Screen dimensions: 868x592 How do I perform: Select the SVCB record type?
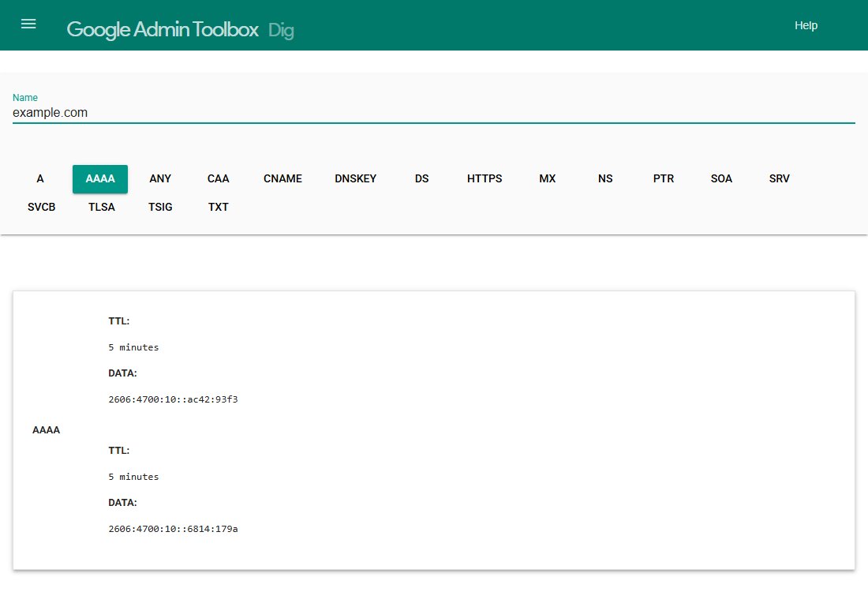point(42,207)
